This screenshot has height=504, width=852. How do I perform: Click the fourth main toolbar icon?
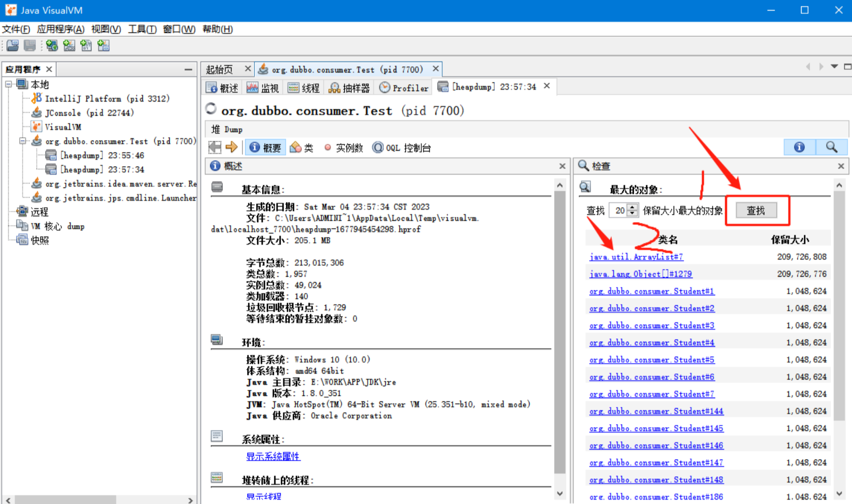pos(69,45)
